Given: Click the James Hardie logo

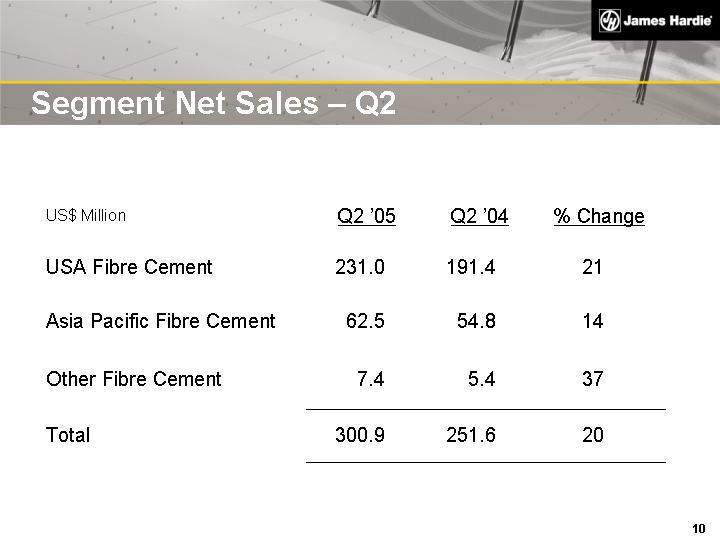Looking at the screenshot, I should point(655,20).
